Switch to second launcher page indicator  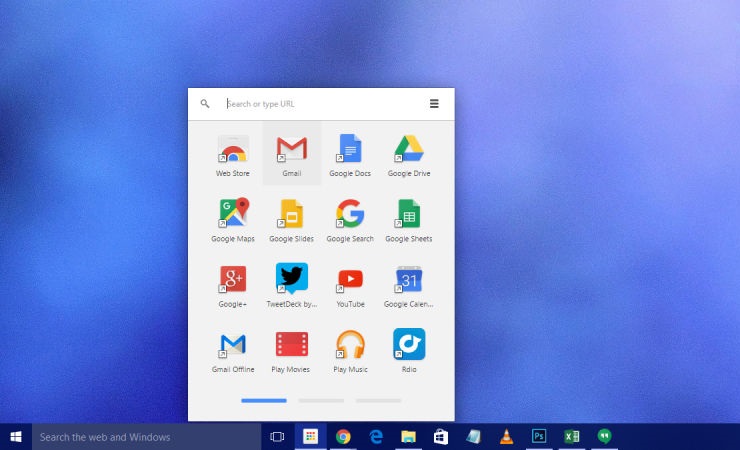coord(321,400)
